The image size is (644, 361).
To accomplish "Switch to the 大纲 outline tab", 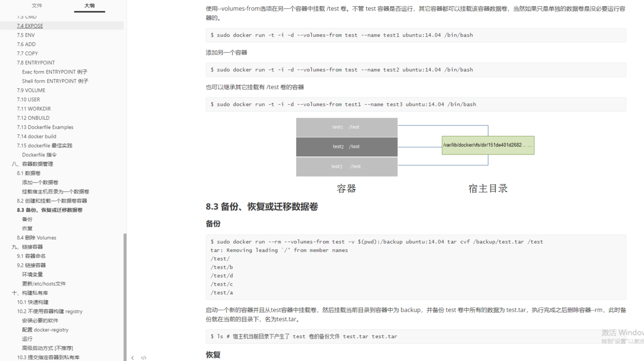I will (89, 6).
